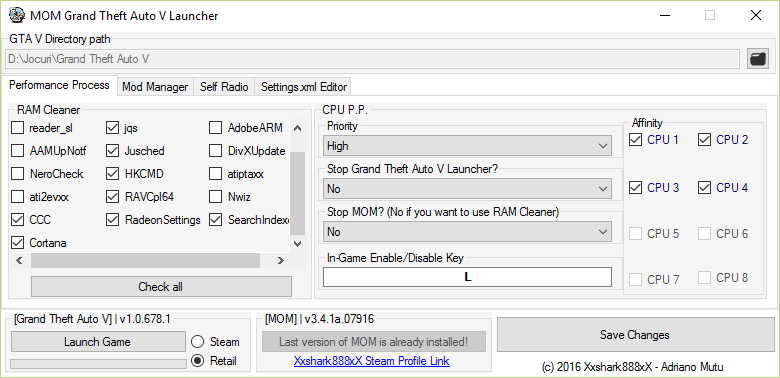Enable the ati2evxx checkbox
This screenshot has height=378, width=780.
tap(17, 197)
